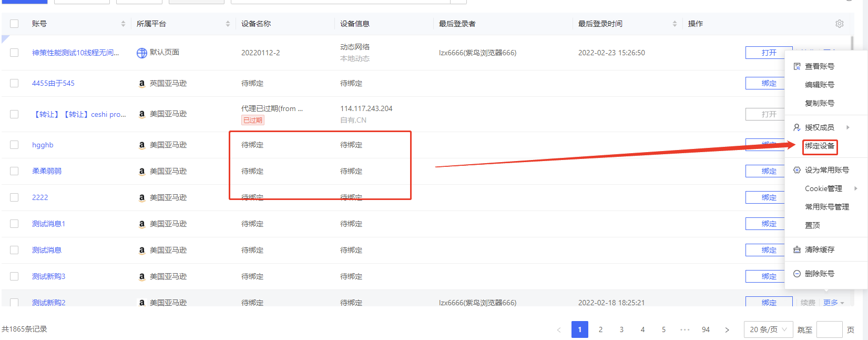Sort by 最后登录时间 column arrows
Screen dimensions: 868x340
point(675,24)
